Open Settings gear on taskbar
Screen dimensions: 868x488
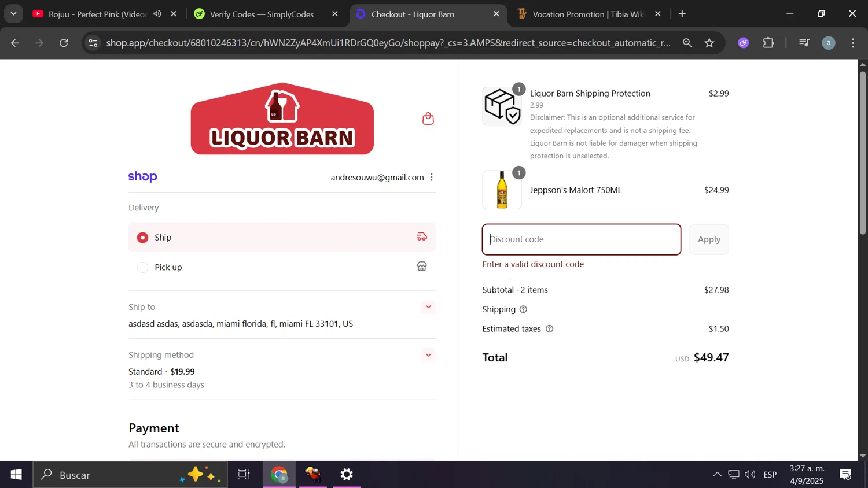[347, 475]
